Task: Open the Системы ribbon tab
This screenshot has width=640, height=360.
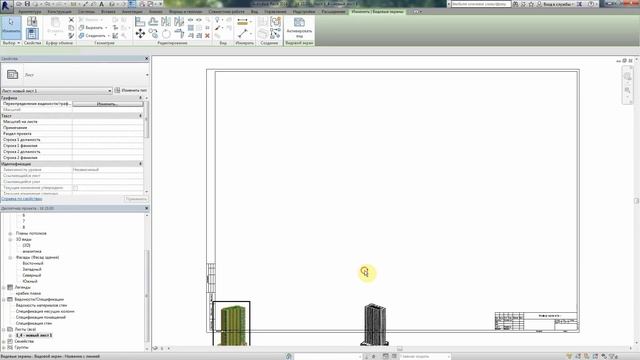Action: 86,12
